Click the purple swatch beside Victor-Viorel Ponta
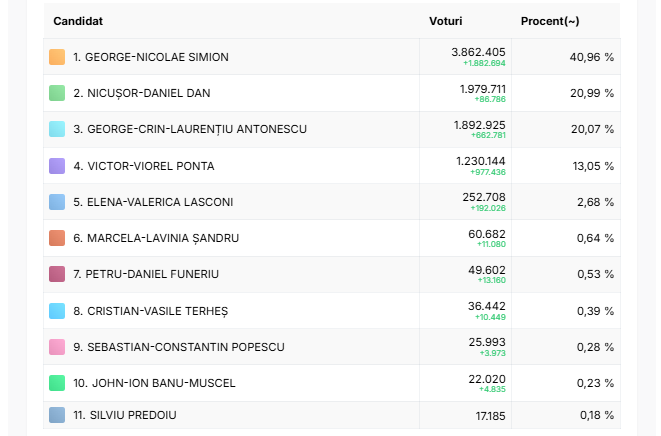 [x=57, y=166]
